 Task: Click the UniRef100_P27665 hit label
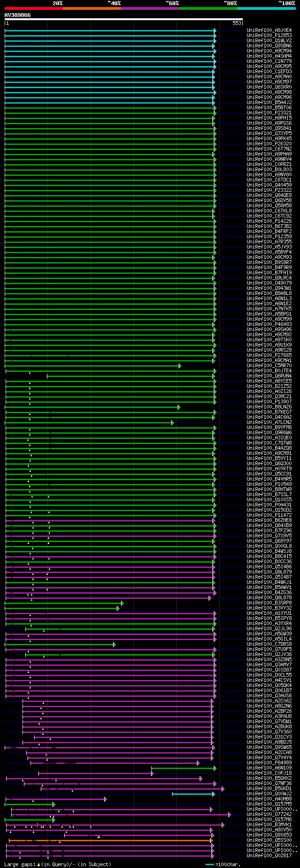coord(269,355)
